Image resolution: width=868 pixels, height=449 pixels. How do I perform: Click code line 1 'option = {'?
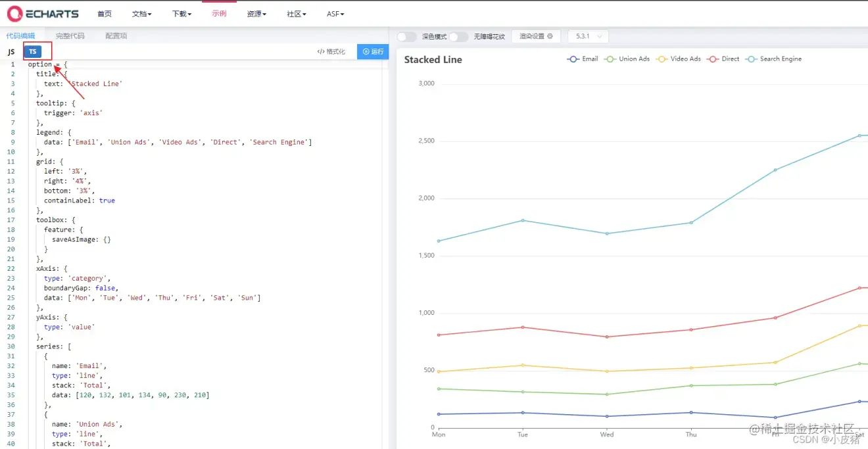pyautogui.click(x=47, y=64)
